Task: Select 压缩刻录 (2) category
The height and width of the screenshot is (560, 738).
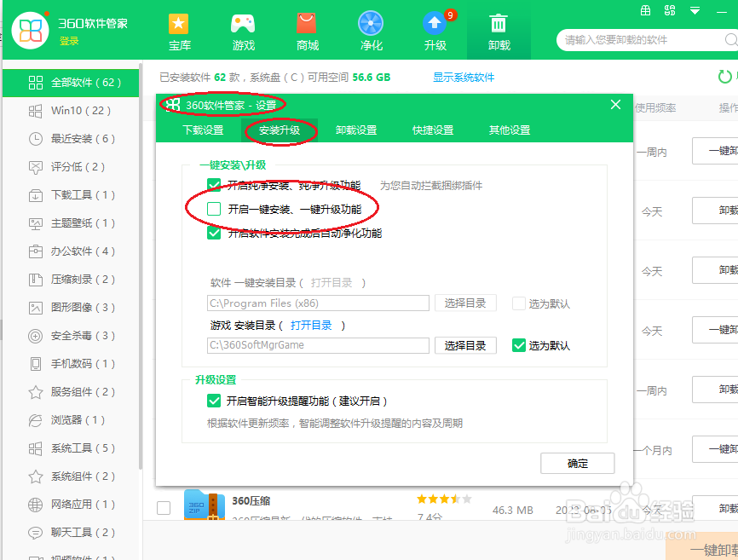Action: click(x=71, y=280)
